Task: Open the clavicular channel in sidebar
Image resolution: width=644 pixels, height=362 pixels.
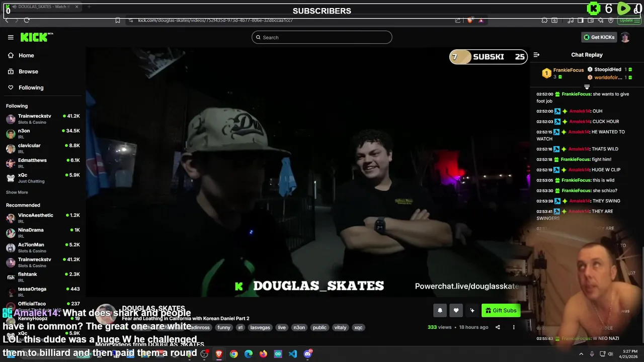Action: 42,148
